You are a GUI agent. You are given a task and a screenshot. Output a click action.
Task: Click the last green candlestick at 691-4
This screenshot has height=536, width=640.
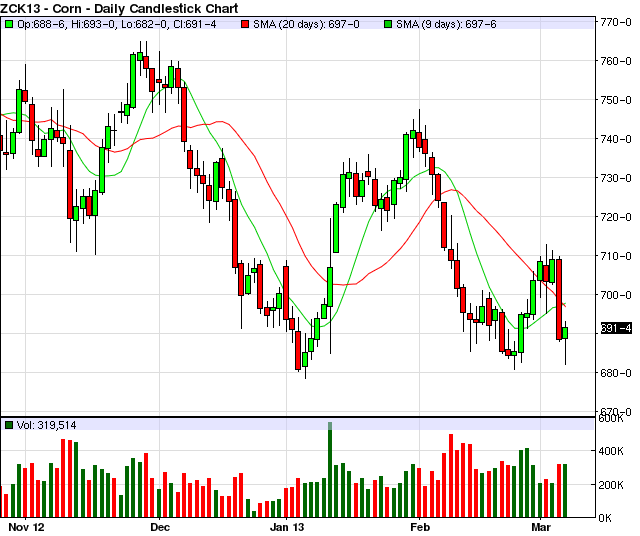coord(565,333)
